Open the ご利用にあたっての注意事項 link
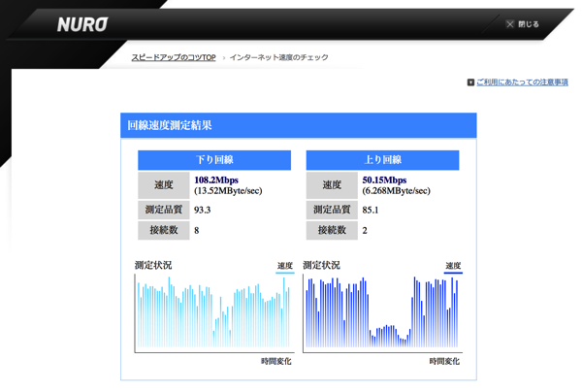 522,82
